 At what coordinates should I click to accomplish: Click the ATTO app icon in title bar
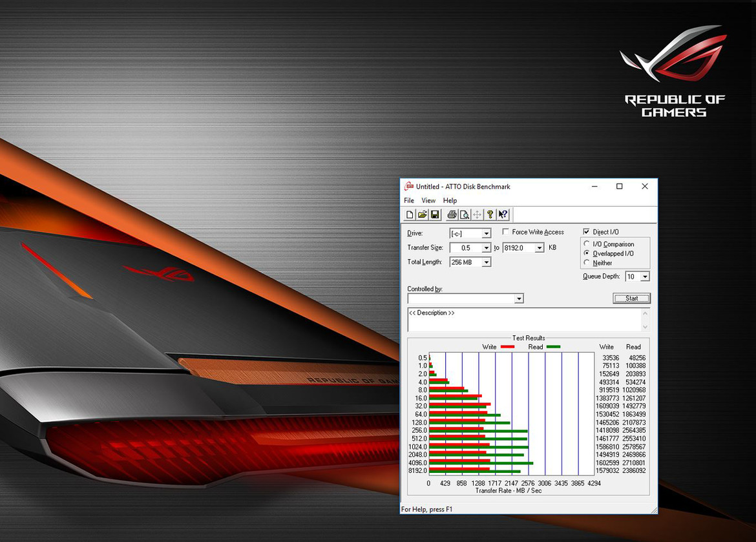tap(409, 186)
